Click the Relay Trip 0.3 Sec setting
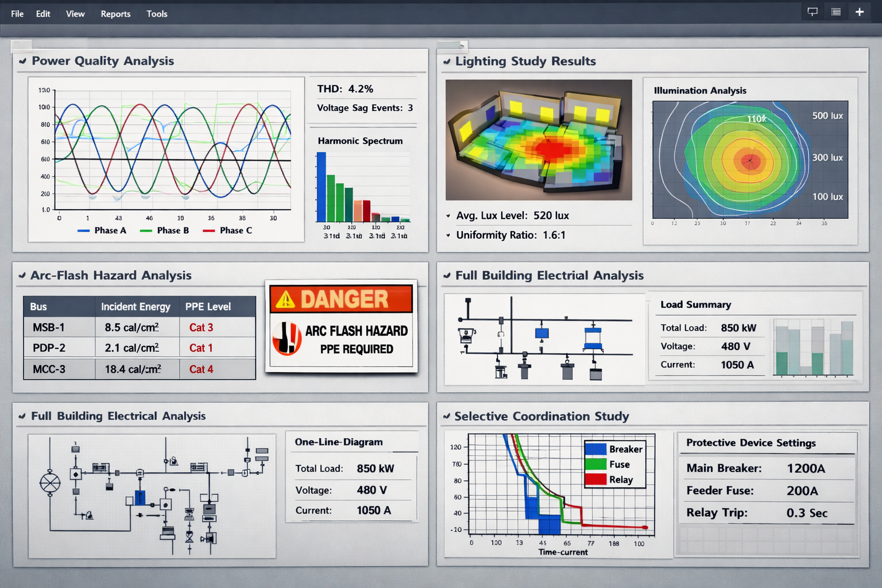This screenshot has width=882, height=588. (757, 513)
